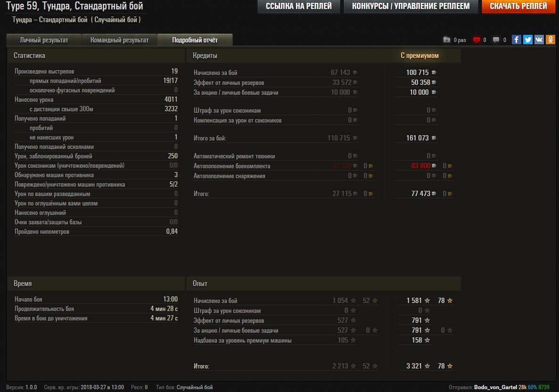559x392 pixels.
Task: Select the Подробный отчёт tab
Action: coord(195,40)
